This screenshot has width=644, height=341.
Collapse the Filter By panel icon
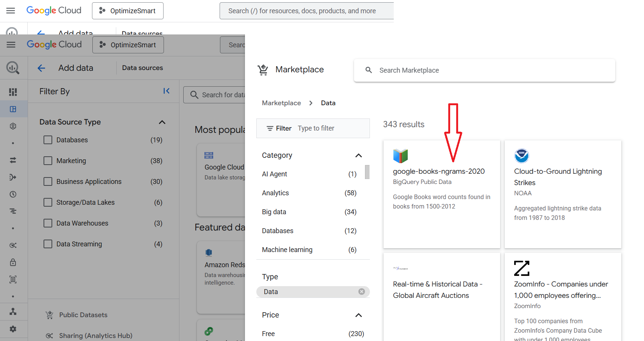(166, 91)
